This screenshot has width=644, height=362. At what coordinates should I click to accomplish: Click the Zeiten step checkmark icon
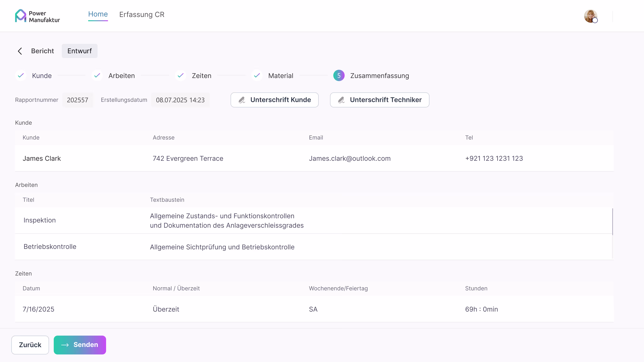tap(181, 75)
